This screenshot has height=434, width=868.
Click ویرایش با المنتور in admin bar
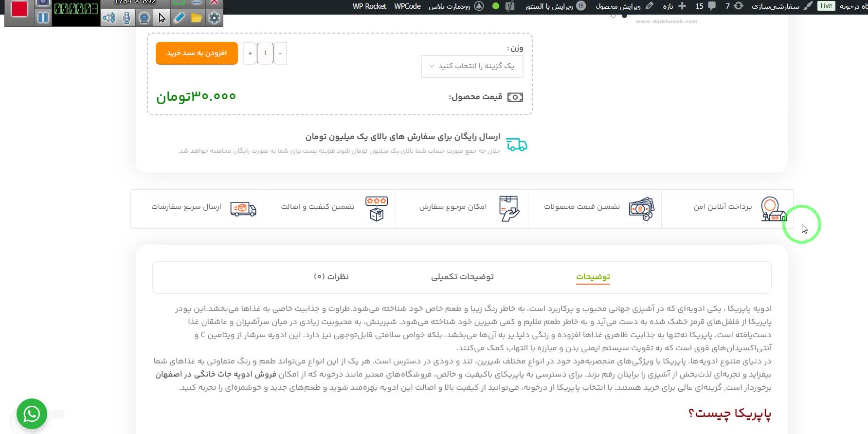[x=555, y=6]
